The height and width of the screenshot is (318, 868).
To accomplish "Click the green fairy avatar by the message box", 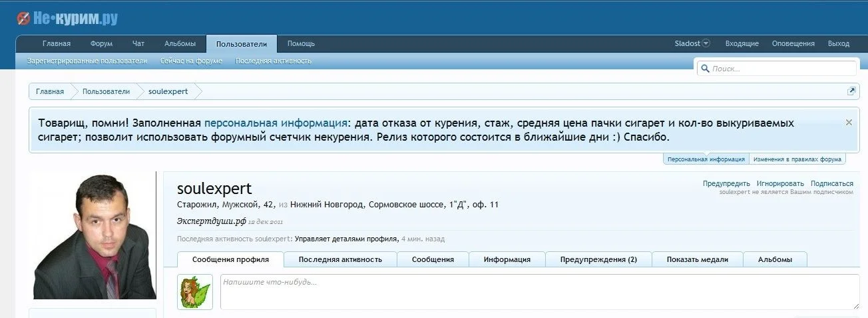I will [x=195, y=291].
